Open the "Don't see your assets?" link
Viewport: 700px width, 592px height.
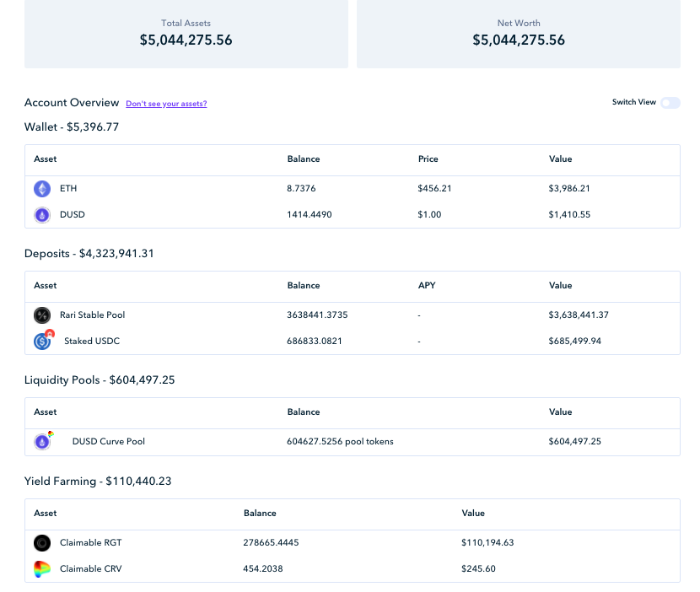[166, 104]
